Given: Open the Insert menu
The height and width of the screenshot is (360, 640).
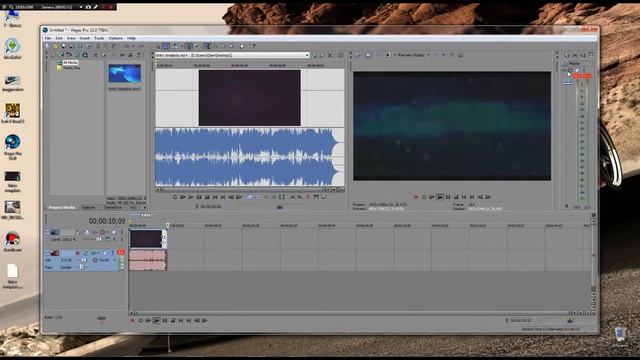Looking at the screenshot, I should [84, 38].
